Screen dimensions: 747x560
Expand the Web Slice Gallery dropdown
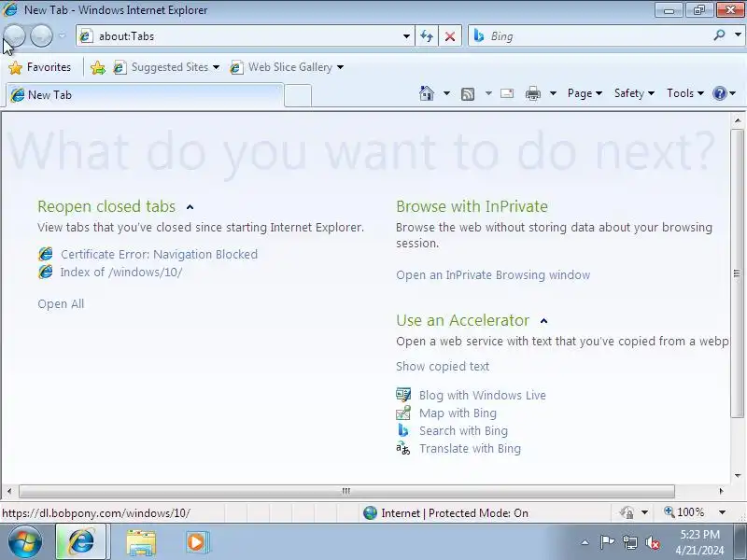coord(340,67)
